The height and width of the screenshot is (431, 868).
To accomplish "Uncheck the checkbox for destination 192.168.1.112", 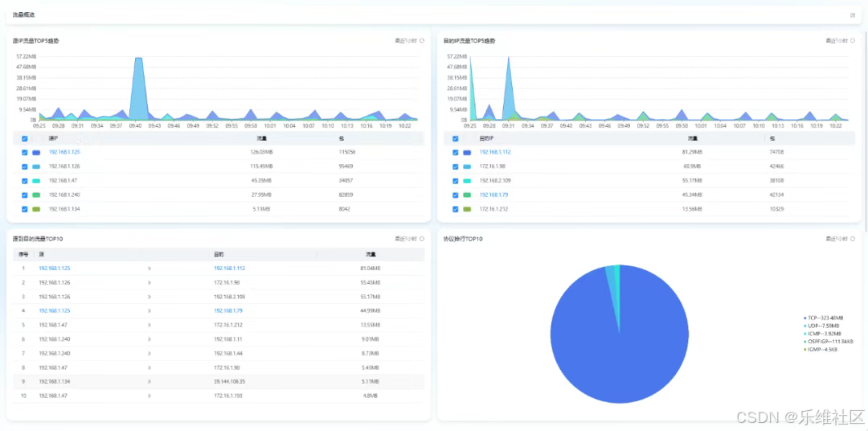I will (455, 152).
